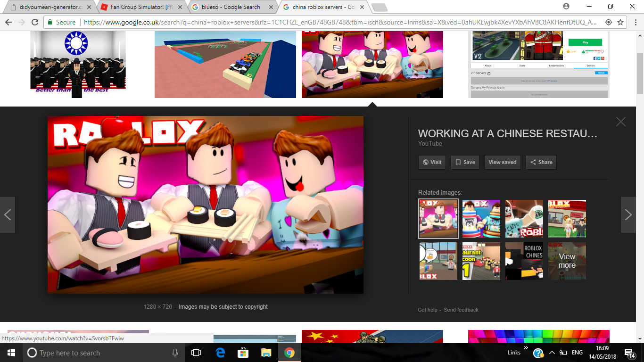This screenshot has height=362, width=644.
Task: Click the Send feedback link
Action: pos(461,310)
